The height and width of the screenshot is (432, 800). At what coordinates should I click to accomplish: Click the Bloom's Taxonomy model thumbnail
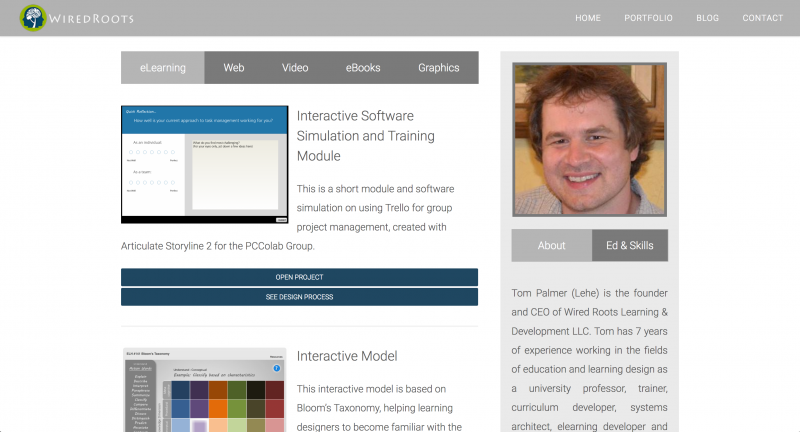204,392
